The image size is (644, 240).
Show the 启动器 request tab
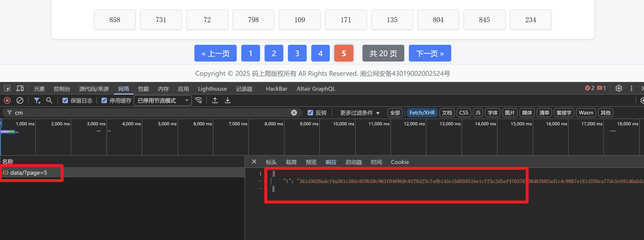click(354, 162)
